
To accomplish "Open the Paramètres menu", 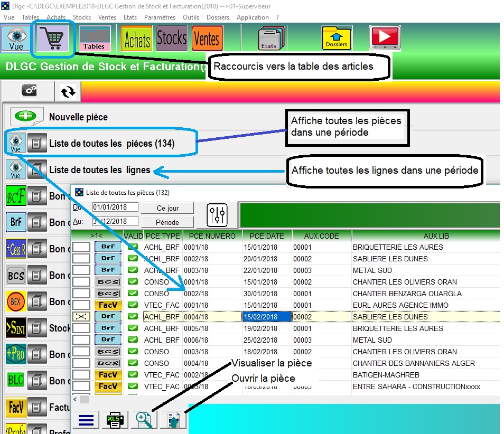I will tap(160, 17).
